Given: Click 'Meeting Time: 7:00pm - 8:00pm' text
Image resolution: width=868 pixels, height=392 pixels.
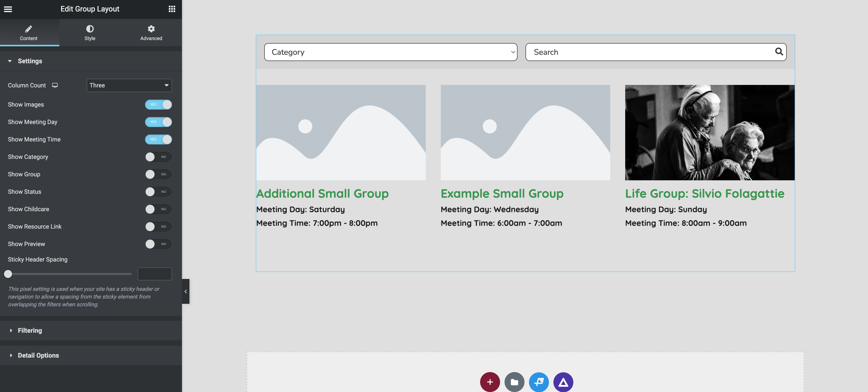Looking at the screenshot, I should pos(317,223).
